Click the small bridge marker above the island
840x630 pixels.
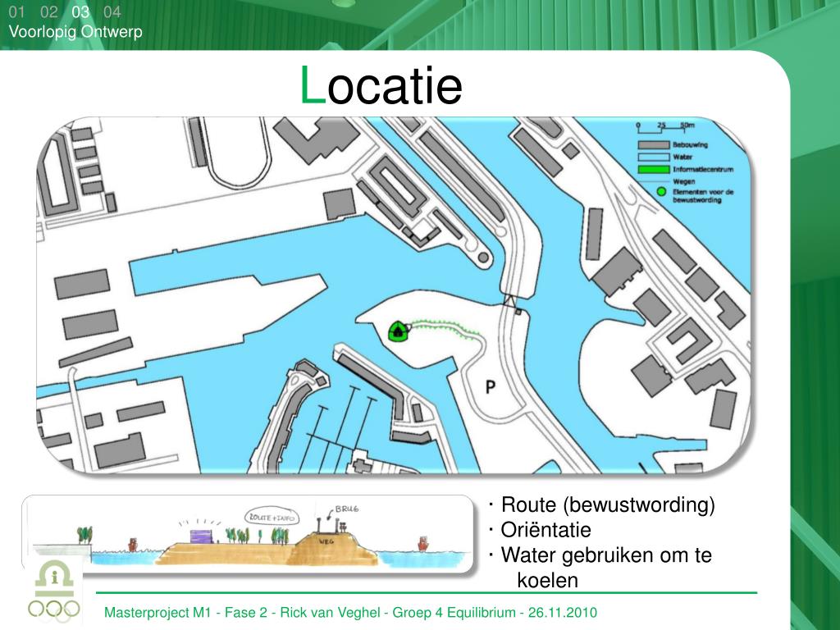509,302
